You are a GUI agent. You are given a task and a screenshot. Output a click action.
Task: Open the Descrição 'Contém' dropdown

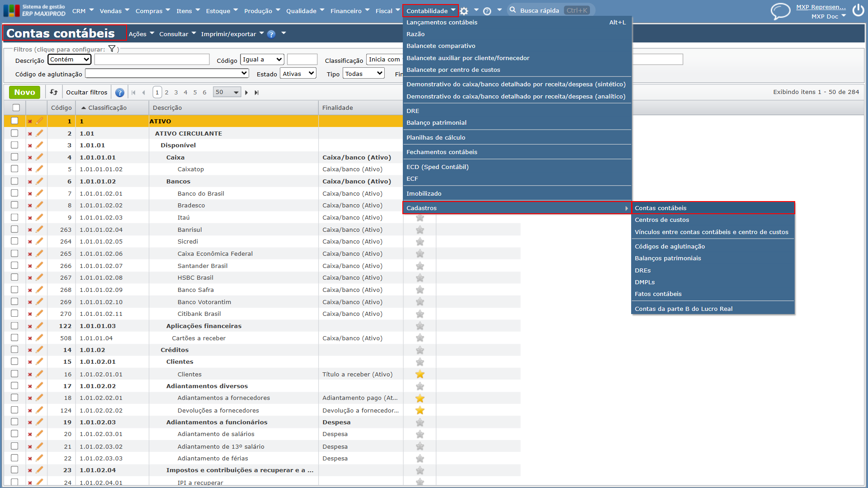(69, 59)
